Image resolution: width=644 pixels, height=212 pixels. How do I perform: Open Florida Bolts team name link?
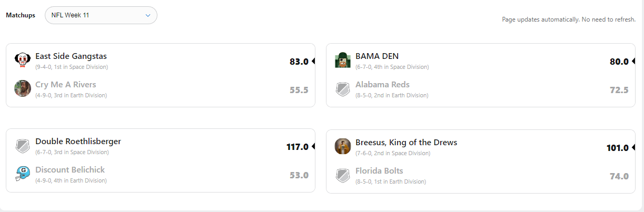coord(379,171)
